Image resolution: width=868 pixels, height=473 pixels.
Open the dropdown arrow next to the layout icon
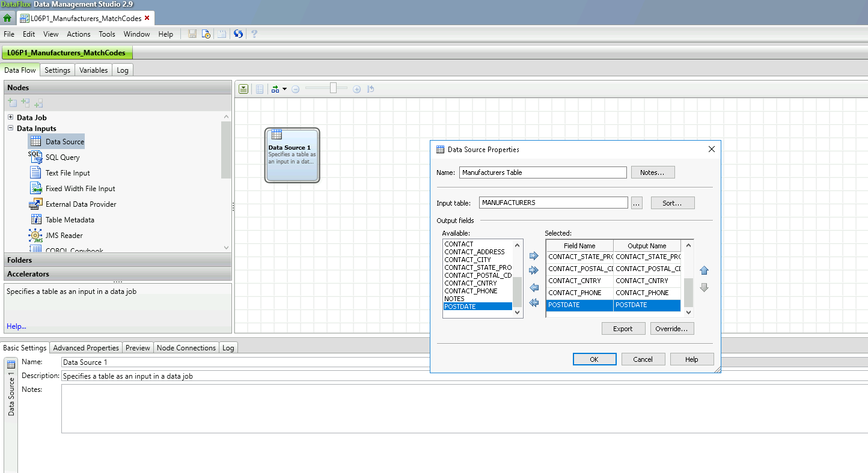[285, 89]
